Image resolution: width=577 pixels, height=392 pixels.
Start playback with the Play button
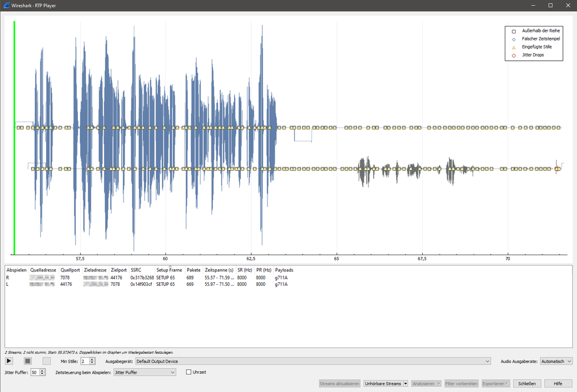pyautogui.click(x=9, y=361)
